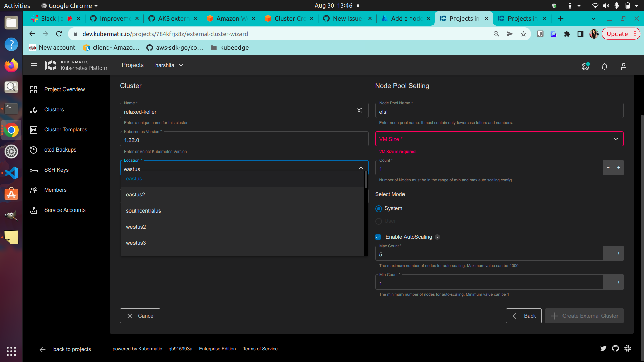Disable the Enable AutoScaling checkbox
This screenshot has height=362, width=644.
click(378, 237)
